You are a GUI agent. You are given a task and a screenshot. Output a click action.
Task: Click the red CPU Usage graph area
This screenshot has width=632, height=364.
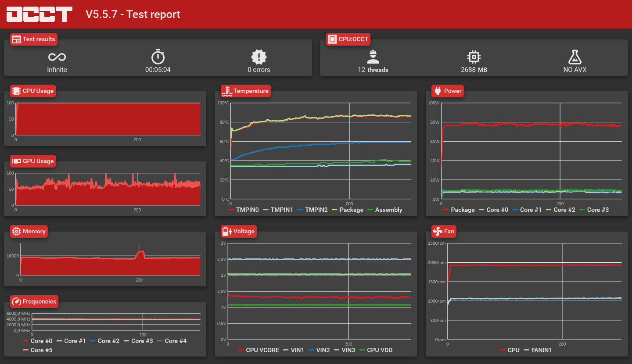click(x=108, y=118)
